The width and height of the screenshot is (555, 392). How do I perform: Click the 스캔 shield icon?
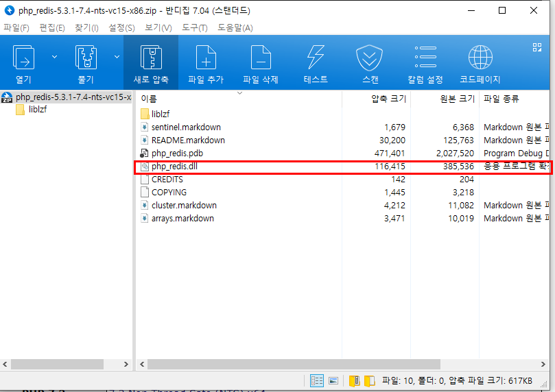click(x=370, y=58)
